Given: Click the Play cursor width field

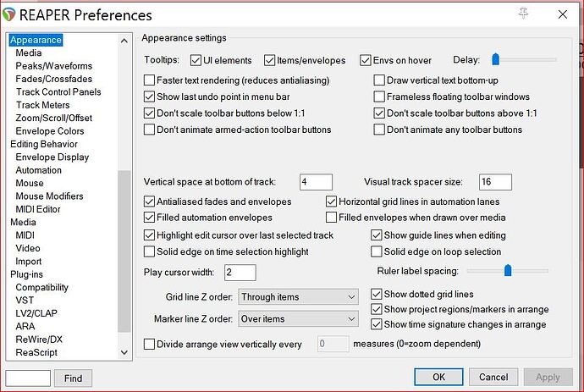Looking at the screenshot, I should coord(240,272).
